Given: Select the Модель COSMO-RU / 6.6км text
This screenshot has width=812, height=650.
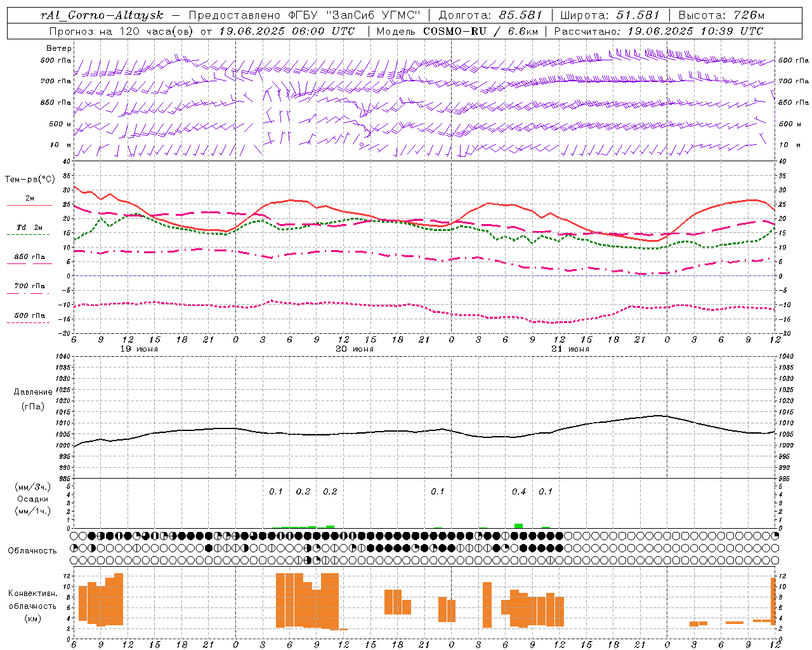Looking at the screenshot, I should click(x=457, y=31).
